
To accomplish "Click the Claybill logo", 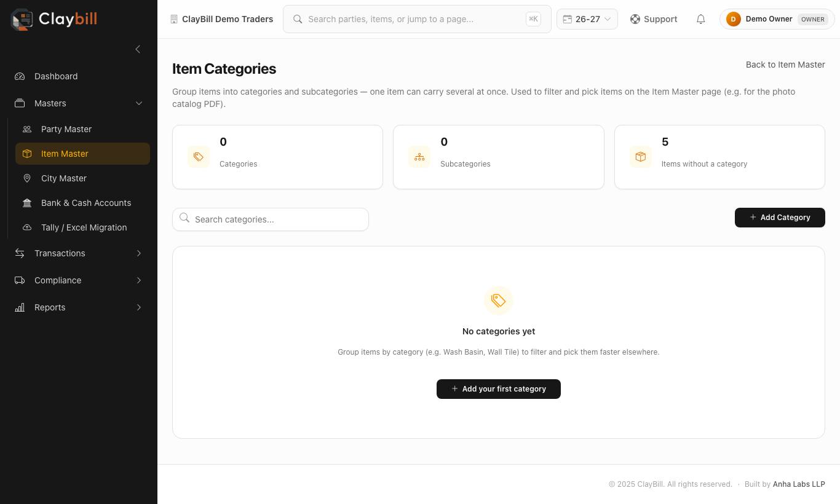I will pos(53,19).
